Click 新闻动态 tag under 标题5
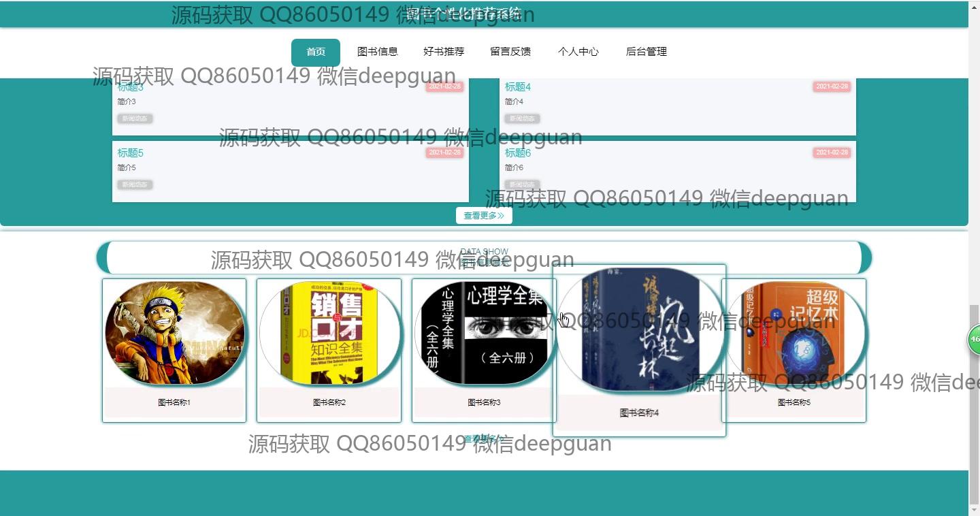The width and height of the screenshot is (980, 516). coord(134,184)
